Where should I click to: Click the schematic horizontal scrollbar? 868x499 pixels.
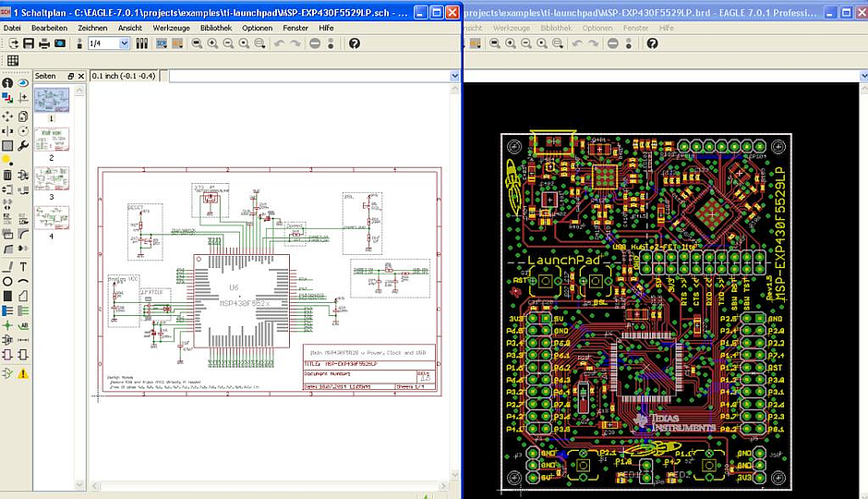(x=269, y=486)
